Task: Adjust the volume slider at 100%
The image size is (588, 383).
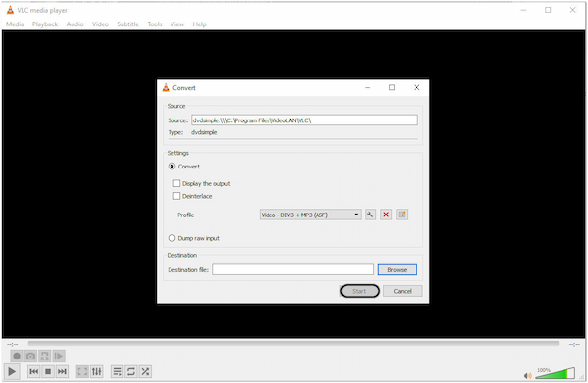Action: [555, 373]
